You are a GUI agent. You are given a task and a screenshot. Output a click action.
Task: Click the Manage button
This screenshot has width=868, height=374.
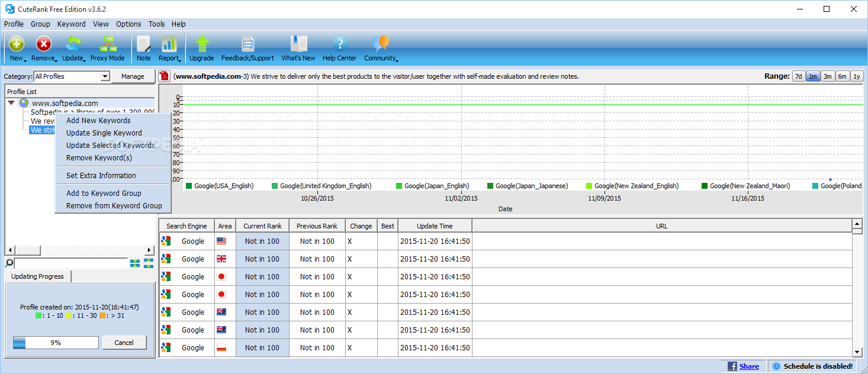pos(133,76)
